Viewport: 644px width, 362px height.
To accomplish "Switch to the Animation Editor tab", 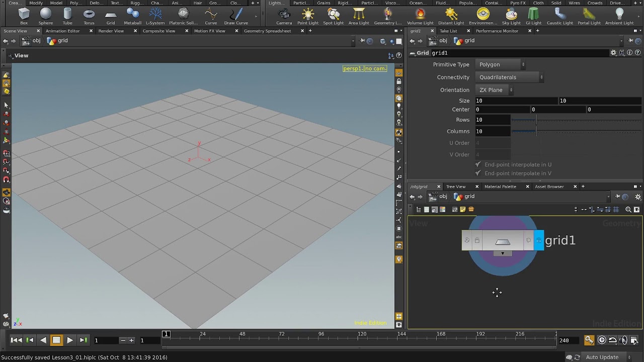I will coord(63,31).
